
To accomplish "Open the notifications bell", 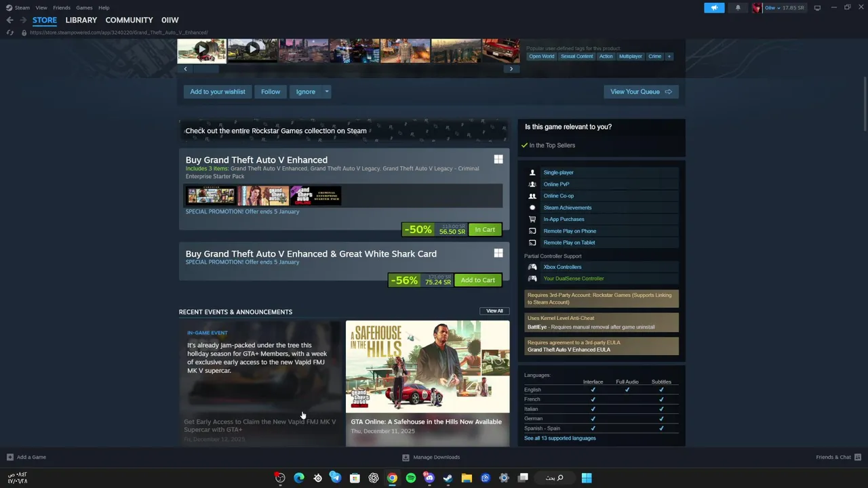I will point(738,7).
